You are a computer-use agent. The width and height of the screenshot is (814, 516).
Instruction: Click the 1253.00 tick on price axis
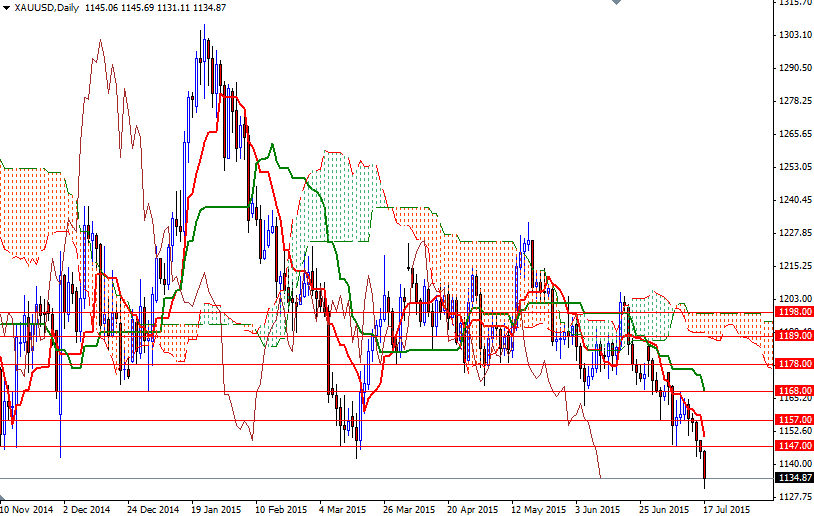(794, 167)
